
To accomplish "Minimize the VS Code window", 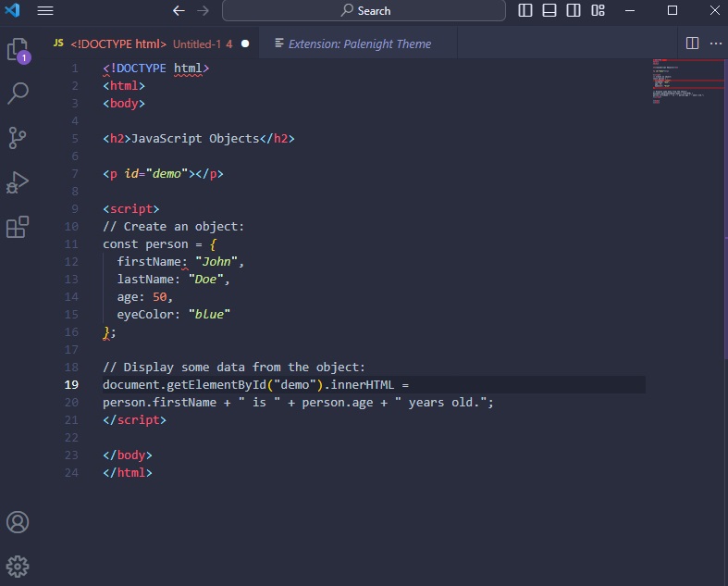I will (630, 10).
